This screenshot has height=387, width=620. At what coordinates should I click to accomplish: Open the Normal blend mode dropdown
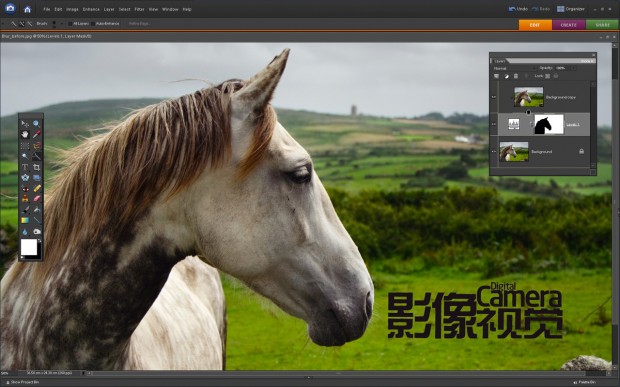click(514, 68)
